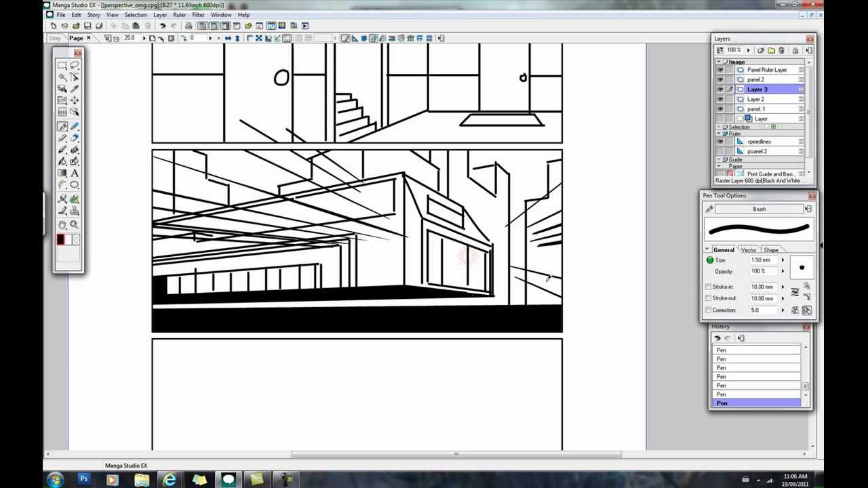This screenshot has height=488, width=868.
Task: Create a new layer folder in Layers panel
Action: [771, 50]
